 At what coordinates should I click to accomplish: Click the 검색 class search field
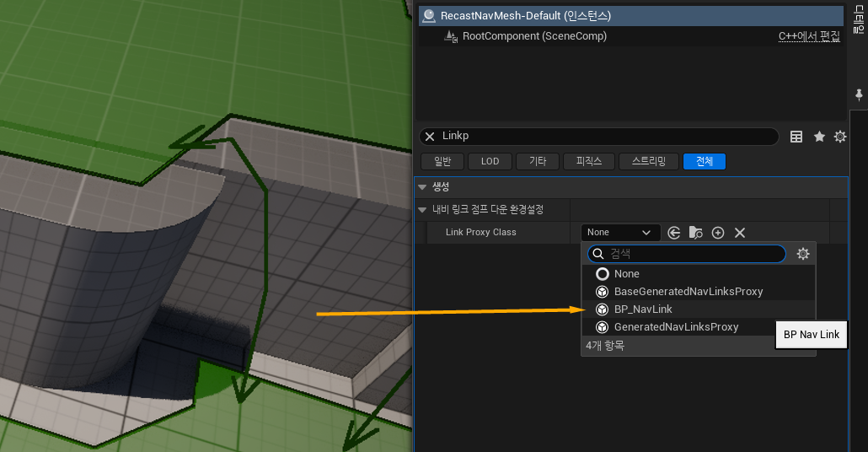(x=687, y=254)
